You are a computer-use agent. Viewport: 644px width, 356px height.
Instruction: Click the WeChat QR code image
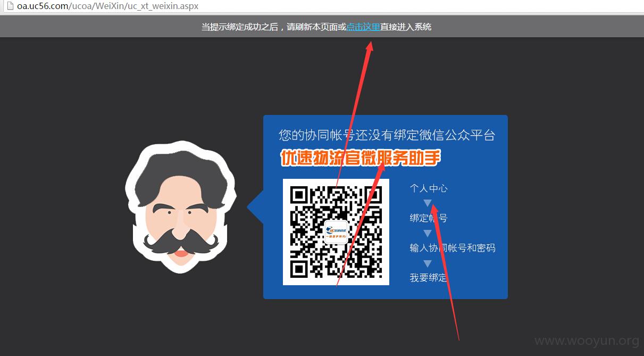tap(336, 232)
